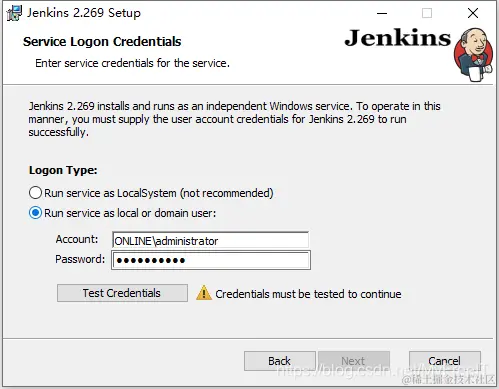The width and height of the screenshot is (499, 389).
Task: Click into the Password input box
Action: click(x=211, y=260)
